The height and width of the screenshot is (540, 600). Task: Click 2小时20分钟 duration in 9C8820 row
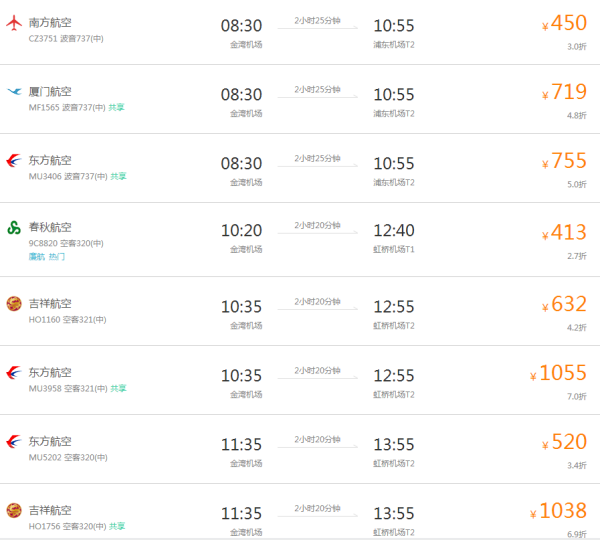pos(317,225)
